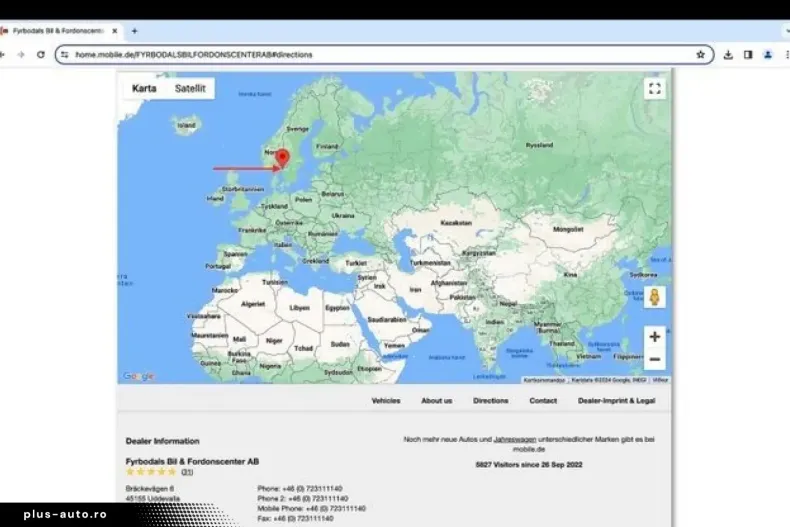
Task: Reload the page using refresh icon
Action: (40, 54)
